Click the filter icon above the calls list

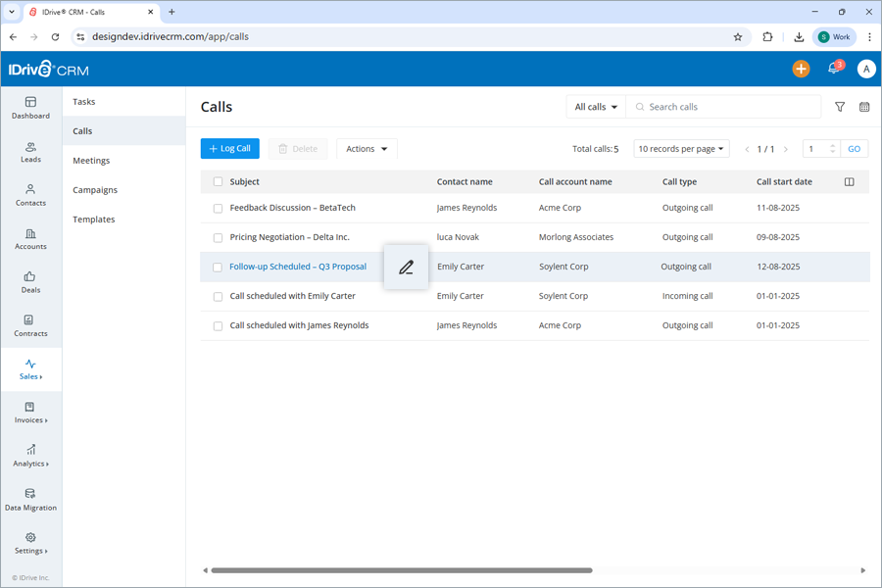840,106
